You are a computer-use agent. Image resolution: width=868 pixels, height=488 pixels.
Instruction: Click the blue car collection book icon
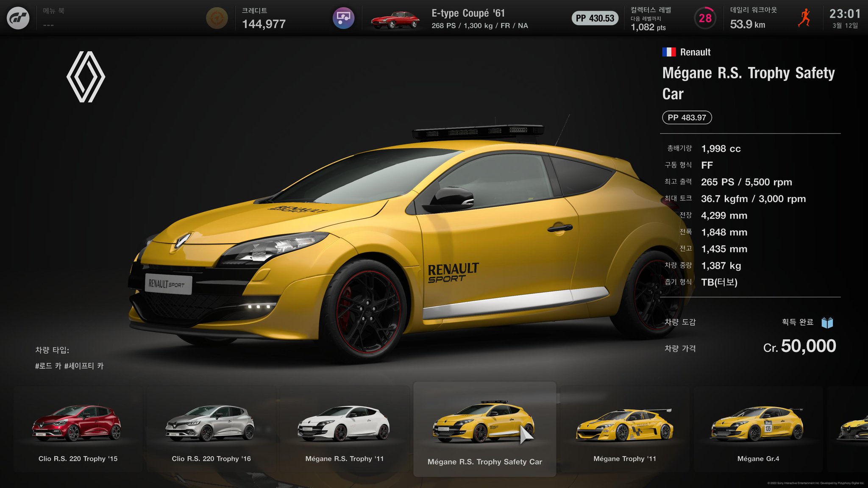[827, 322]
